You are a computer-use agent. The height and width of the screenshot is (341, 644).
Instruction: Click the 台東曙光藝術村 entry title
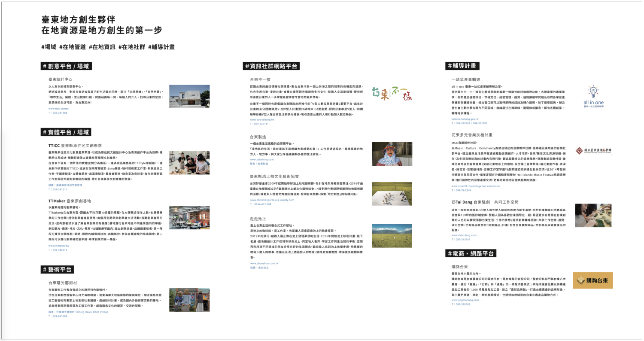coord(63,283)
